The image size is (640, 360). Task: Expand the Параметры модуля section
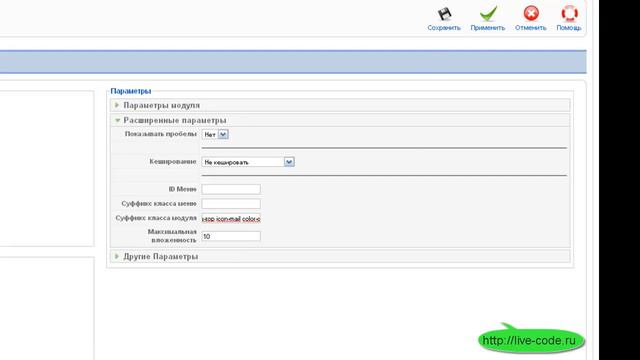[340, 105]
